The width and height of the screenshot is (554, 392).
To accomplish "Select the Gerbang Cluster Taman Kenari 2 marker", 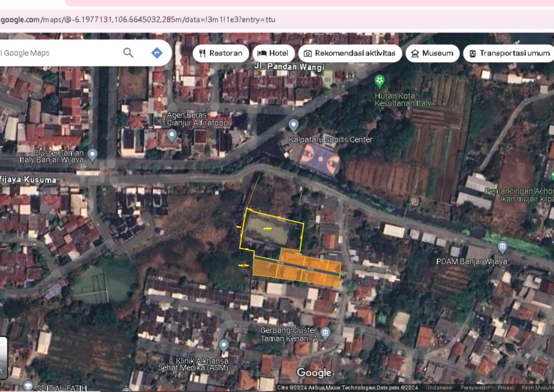I will tap(325, 332).
